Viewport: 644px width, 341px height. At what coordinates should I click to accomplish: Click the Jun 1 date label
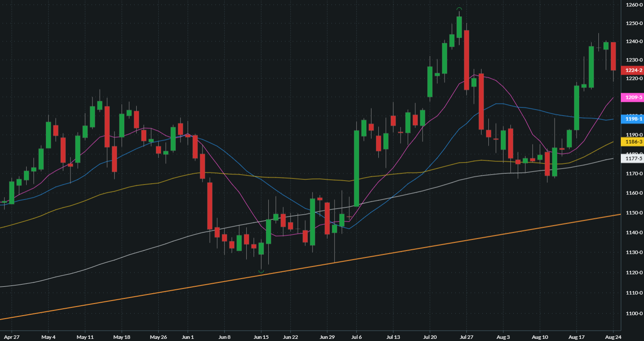[x=188, y=337]
